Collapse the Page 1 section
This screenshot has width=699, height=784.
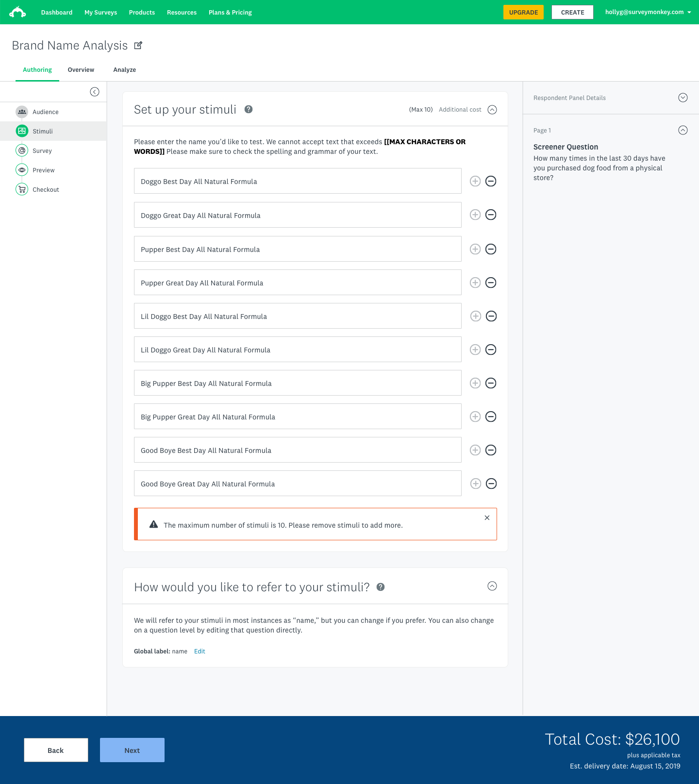click(682, 130)
